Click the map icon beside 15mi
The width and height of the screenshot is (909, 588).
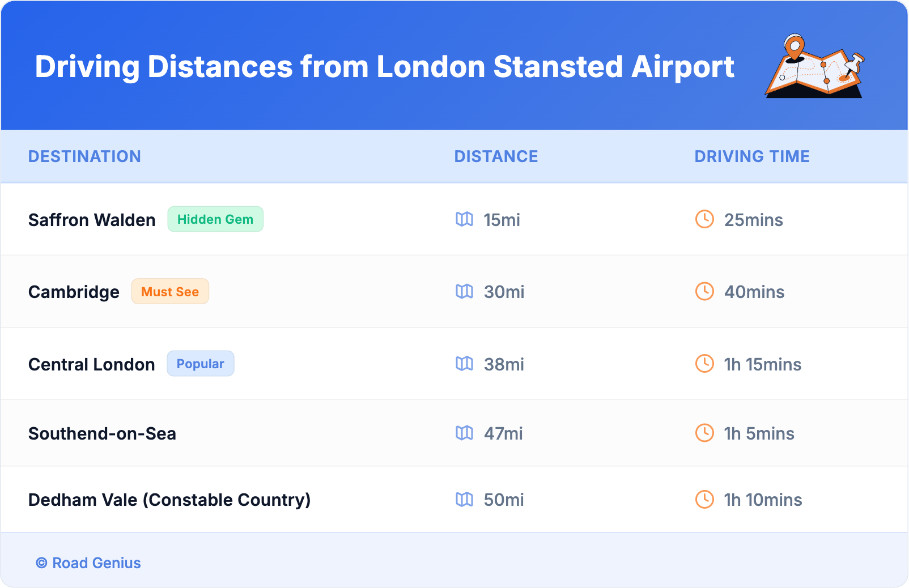(x=464, y=219)
